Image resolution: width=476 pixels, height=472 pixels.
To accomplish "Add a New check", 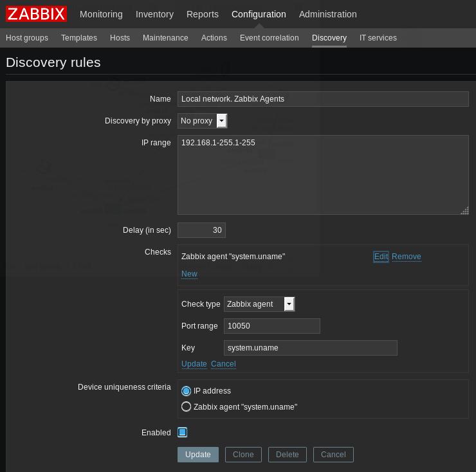I will (x=189, y=274).
